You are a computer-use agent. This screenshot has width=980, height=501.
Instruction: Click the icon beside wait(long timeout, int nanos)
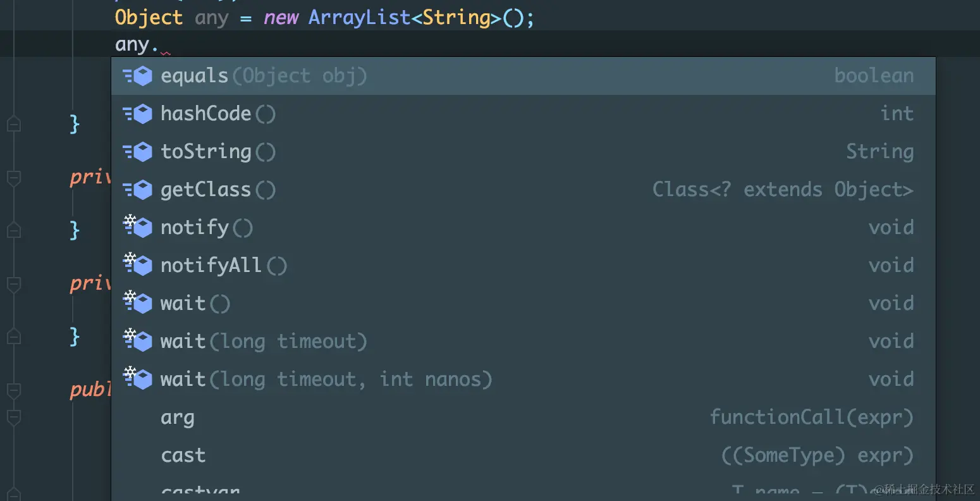[x=138, y=379]
